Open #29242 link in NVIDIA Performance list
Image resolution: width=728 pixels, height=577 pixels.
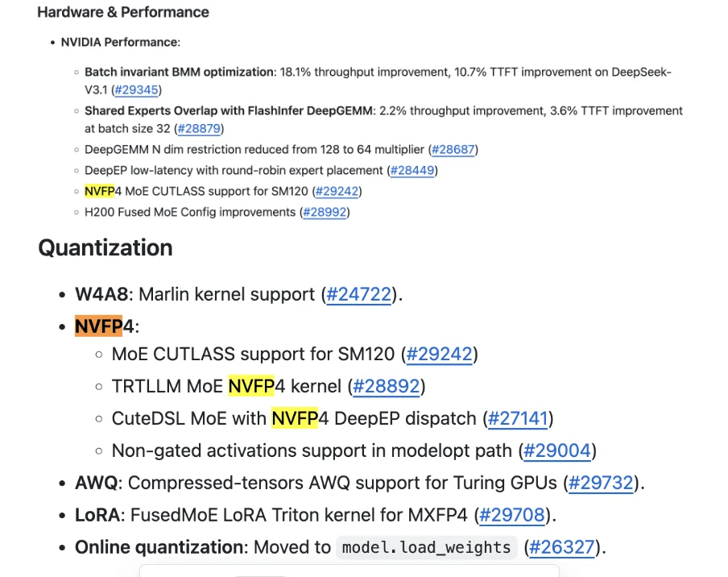pyautogui.click(x=337, y=191)
